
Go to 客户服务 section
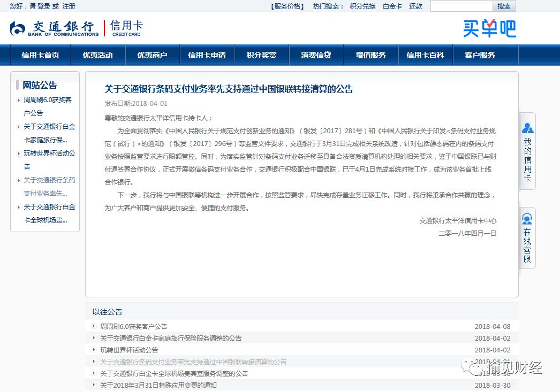click(x=480, y=55)
